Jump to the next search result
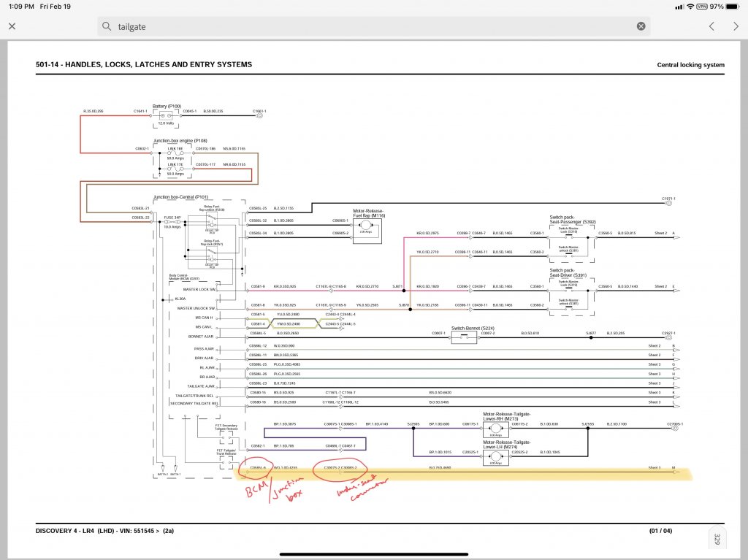The height and width of the screenshot is (560, 748). (x=736, y=26)
